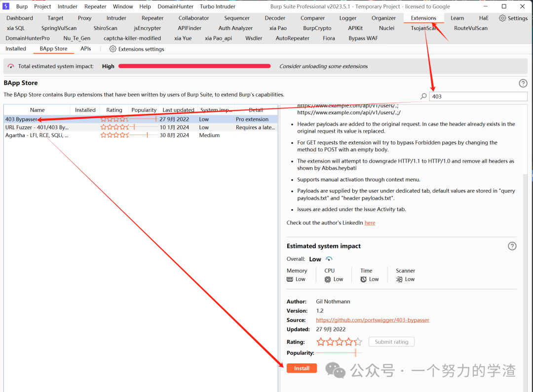Open Estimated system impact help icon
Screen dimensions: 533x392
tap(512, 246)
